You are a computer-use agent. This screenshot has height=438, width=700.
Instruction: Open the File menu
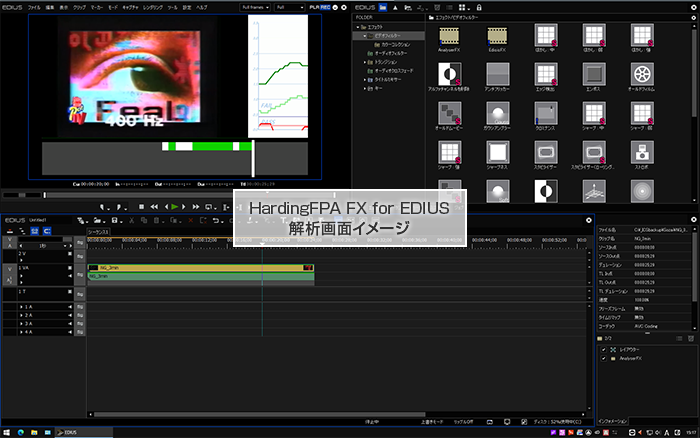[34, 8]
